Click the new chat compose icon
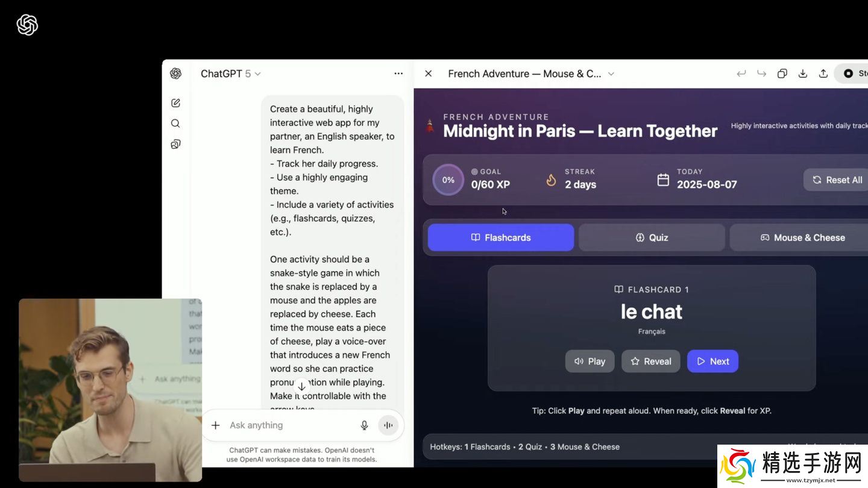 (x=175, y=103)
